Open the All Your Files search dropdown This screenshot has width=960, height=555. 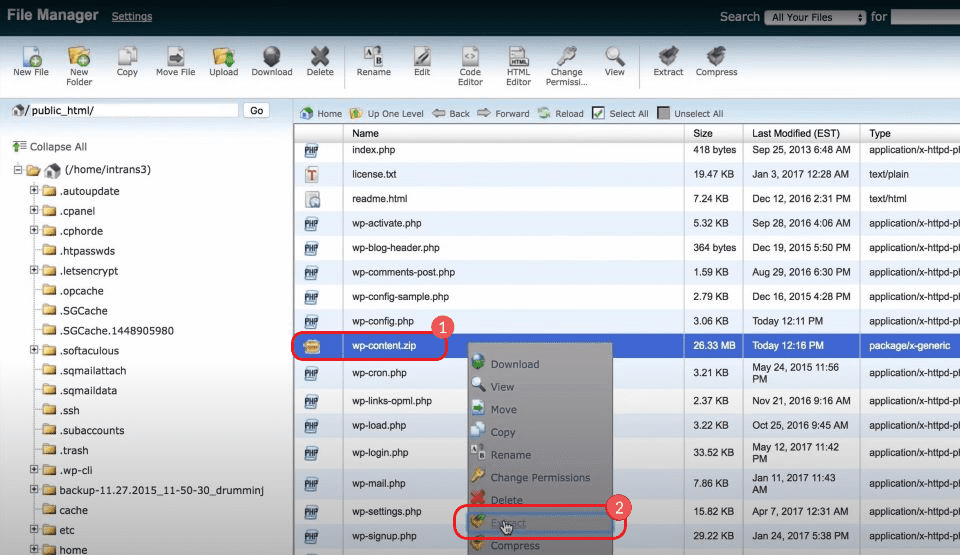(814, 17)
